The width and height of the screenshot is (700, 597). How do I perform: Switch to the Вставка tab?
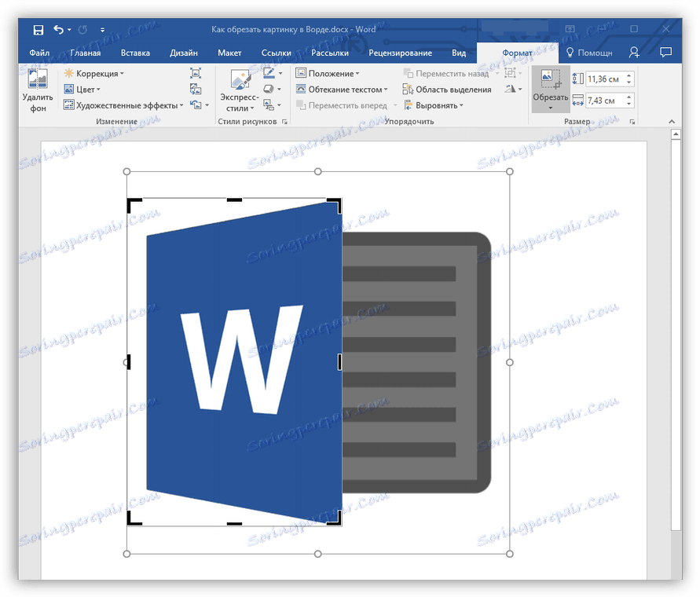[135, 53]
